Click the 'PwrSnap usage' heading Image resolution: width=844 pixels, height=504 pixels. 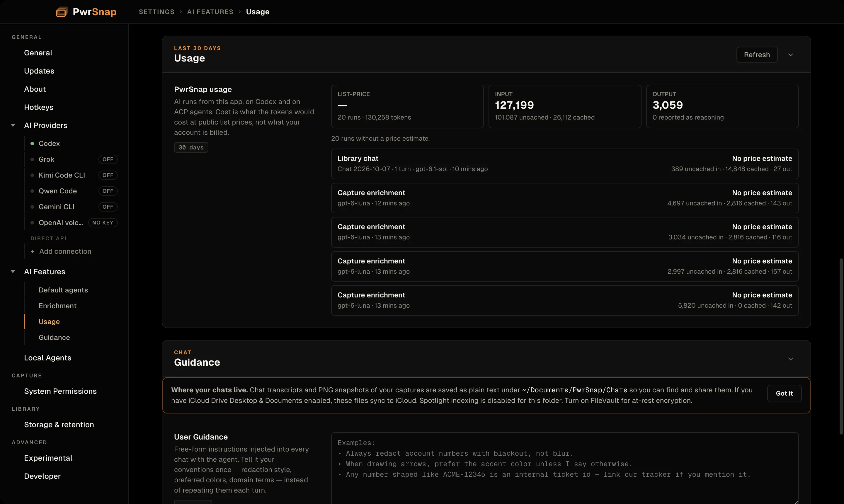pos(203,90)
